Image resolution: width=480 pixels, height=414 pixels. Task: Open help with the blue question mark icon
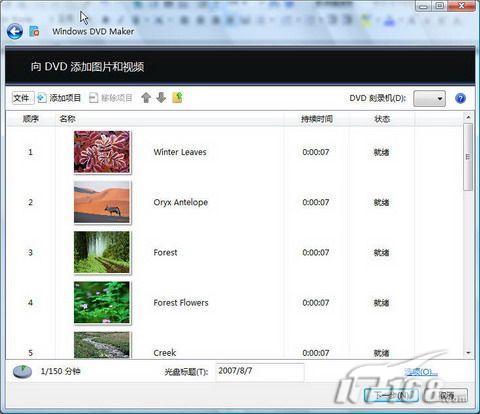460,98
